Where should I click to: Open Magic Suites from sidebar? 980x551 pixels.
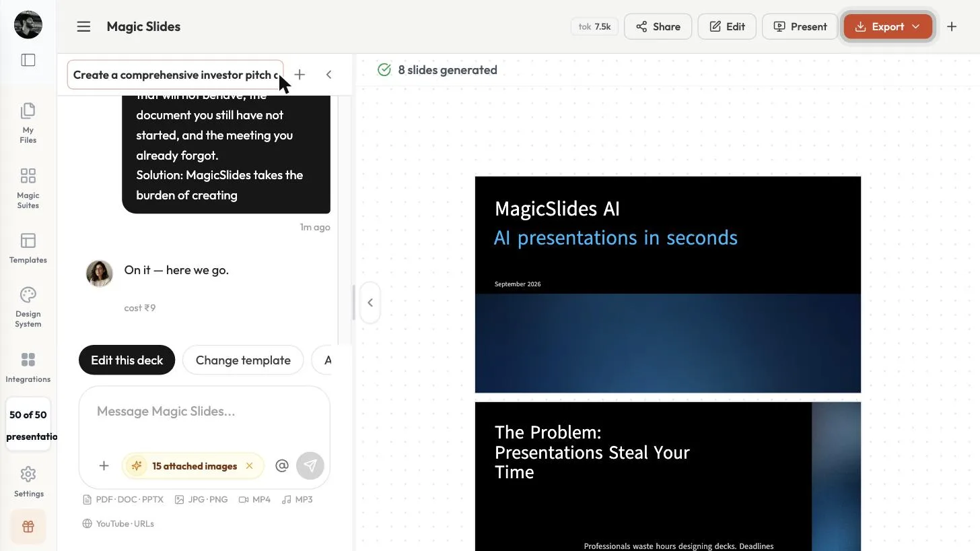[28, 188]
